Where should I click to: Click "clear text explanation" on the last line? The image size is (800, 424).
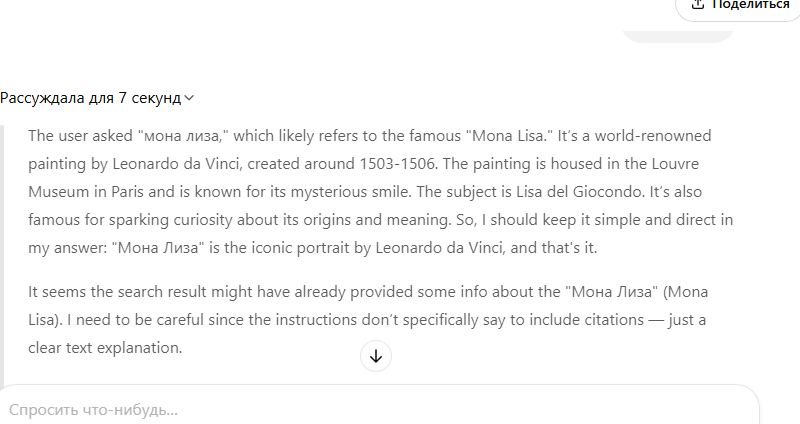click(106, 346)
